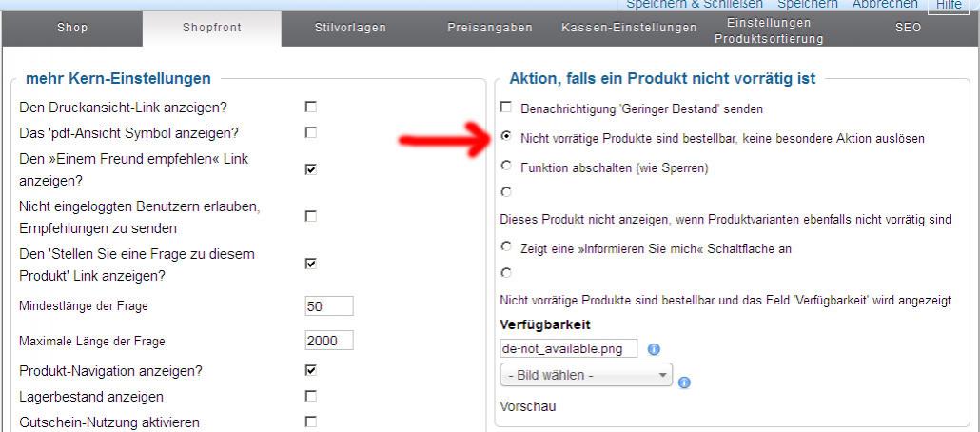The image size is (980, 432).
Task: Click the 'Mindestlänge der Frage' input field
Action: [328, 306]
